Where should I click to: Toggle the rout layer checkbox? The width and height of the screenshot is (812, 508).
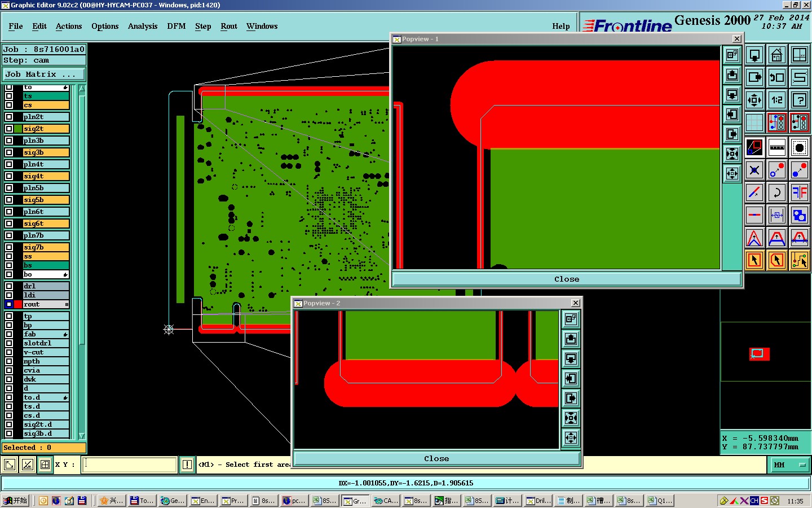click(x=9, y=304)
